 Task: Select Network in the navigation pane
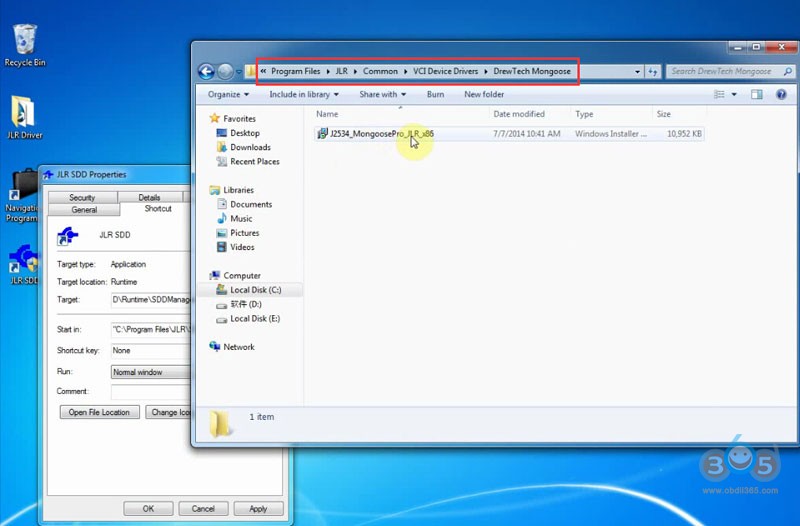pyautogui.click(x=239, y=347)
